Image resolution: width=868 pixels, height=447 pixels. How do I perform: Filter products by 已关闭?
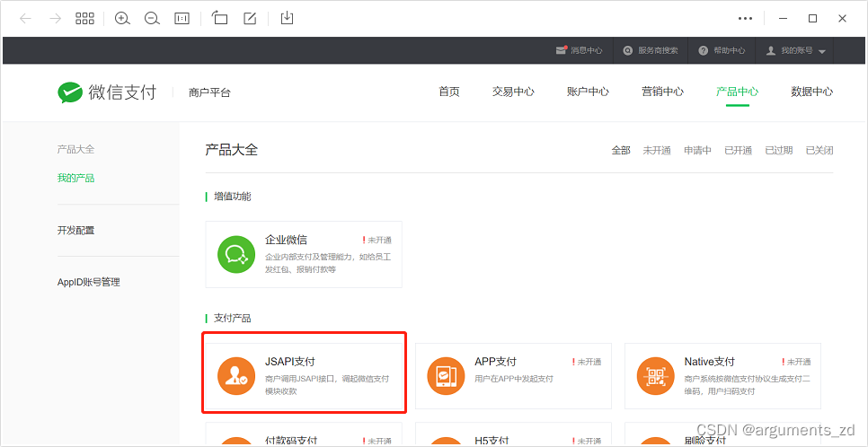(x=819, y=151)
